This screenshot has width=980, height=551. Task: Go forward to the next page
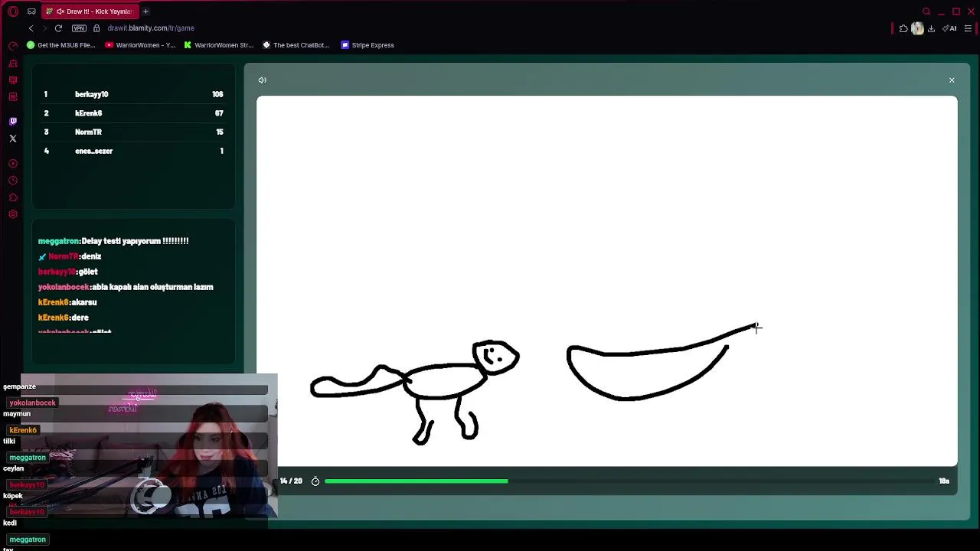[44, 28]
